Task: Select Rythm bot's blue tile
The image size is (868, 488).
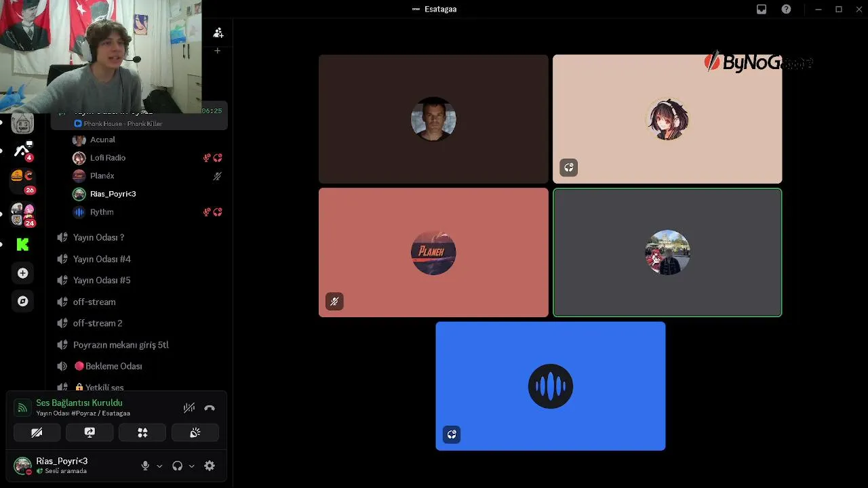Action: point(551,386)
